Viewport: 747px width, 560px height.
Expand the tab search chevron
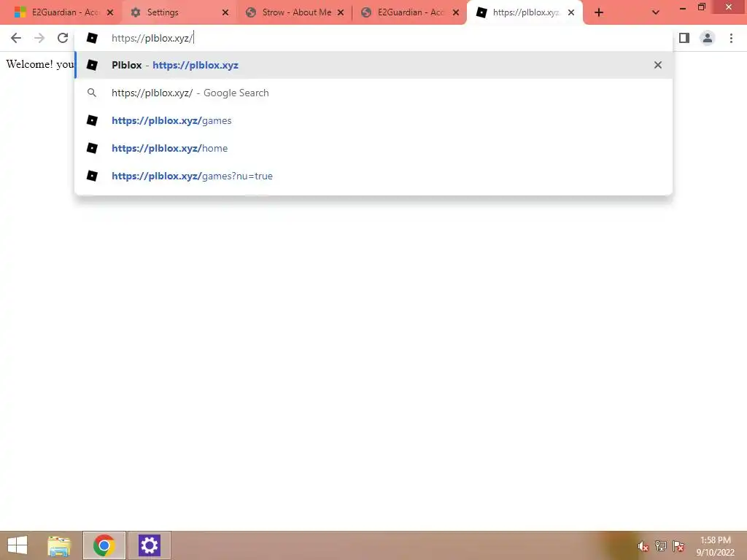tap(656, 13)
